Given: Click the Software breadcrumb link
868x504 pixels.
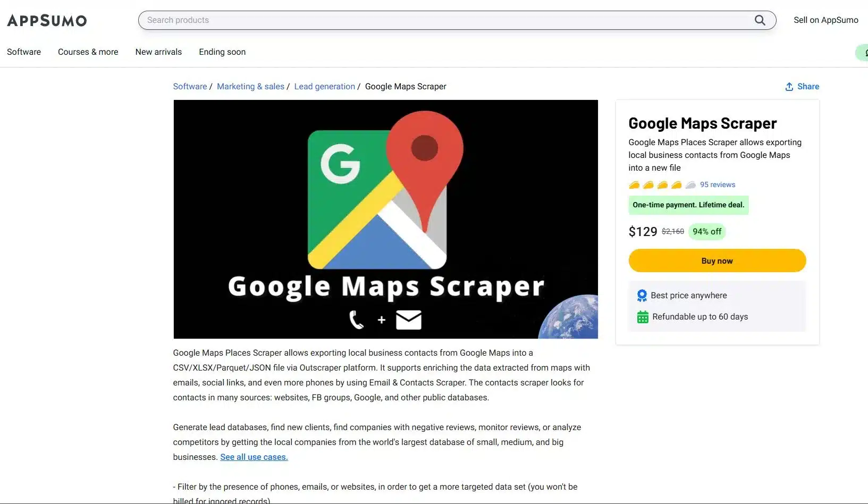Looking at the screenshot, I should click(190, 87).
